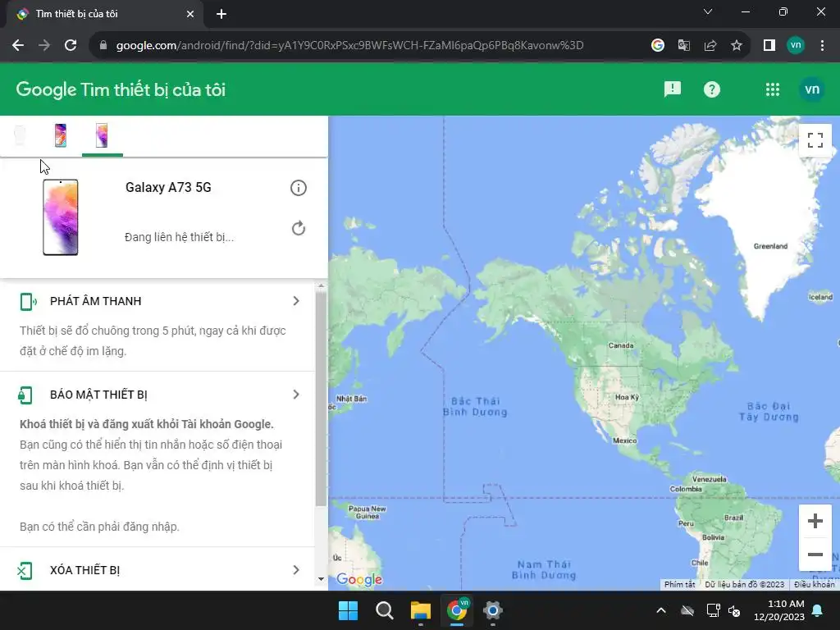Go forward in the browser
The height and width of the screenshot is (630, 840).
click(x=44, y=45)
